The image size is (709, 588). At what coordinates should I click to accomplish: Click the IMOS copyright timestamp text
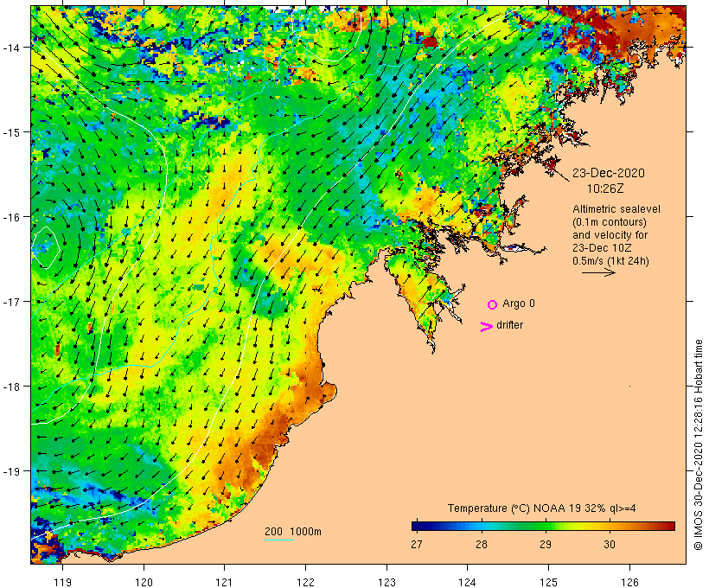click(698, 445)
